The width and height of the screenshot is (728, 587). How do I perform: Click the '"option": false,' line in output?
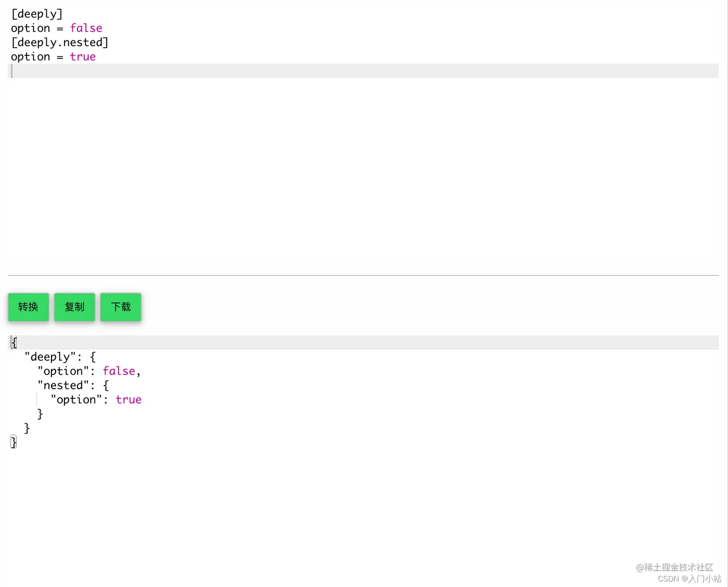[89, 371]
